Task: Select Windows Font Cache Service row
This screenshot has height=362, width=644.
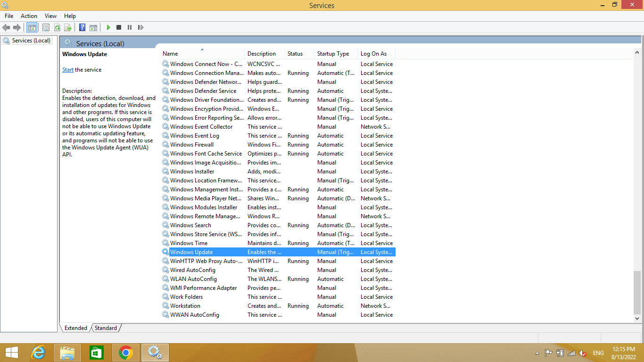Action: (278, 154)
